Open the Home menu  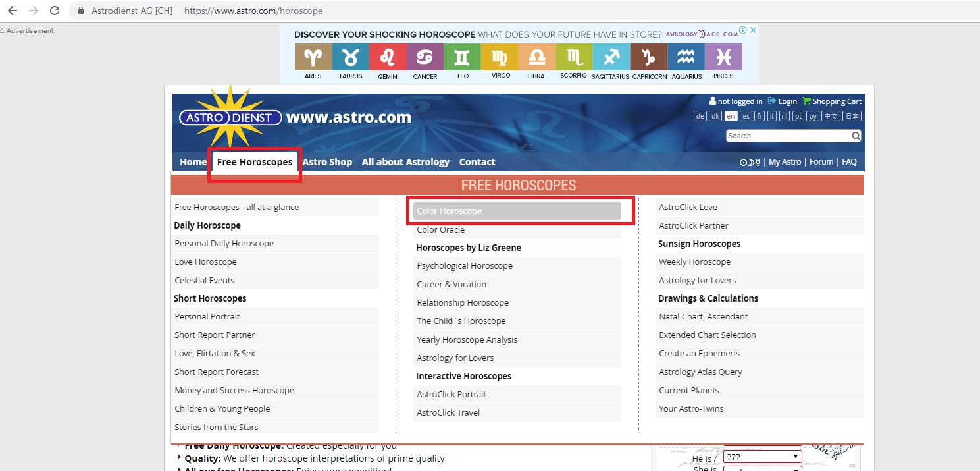(x=193, y=162)
